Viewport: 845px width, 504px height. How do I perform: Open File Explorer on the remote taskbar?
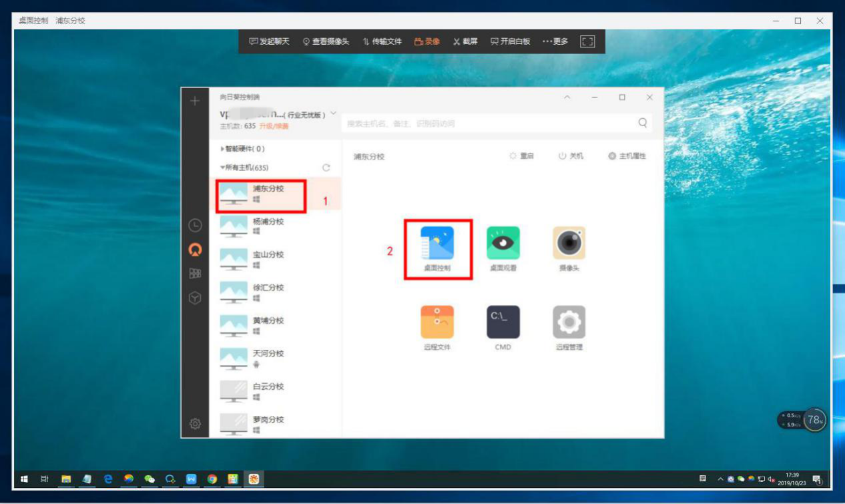pyautogui.click(x=66, y=479)
